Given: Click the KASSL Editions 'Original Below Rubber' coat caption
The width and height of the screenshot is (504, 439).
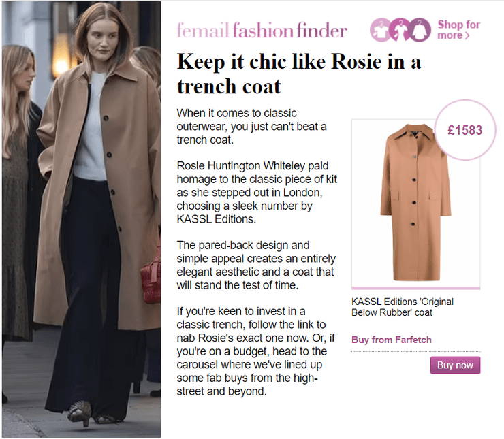Looking at the screenshot, I should pyautogui.click(x=403, y=307).
